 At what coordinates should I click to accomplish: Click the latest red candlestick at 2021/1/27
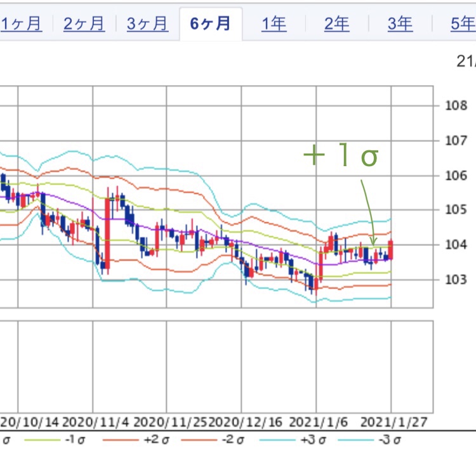click(x=391, y=250)
